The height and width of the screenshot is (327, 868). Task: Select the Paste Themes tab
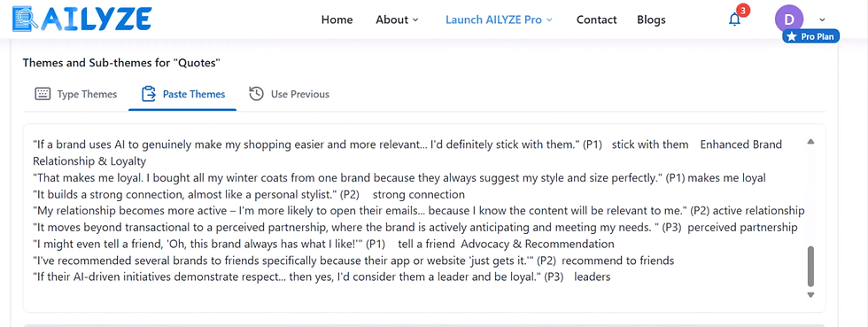183,94
